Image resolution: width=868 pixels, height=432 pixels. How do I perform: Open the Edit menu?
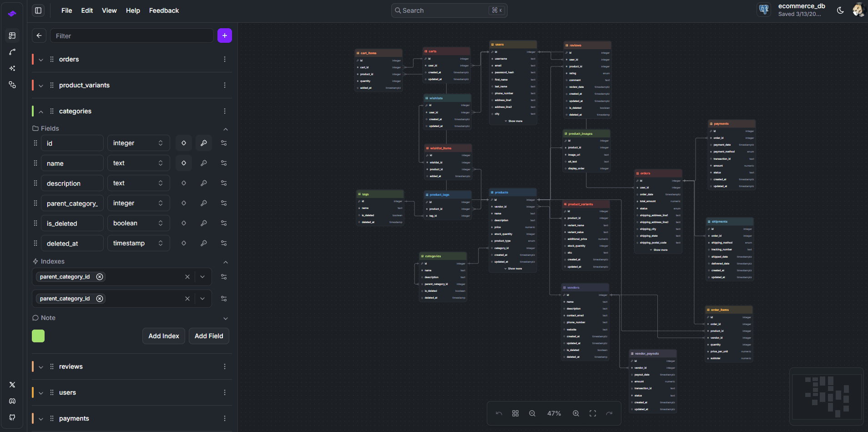coord(87,10)
